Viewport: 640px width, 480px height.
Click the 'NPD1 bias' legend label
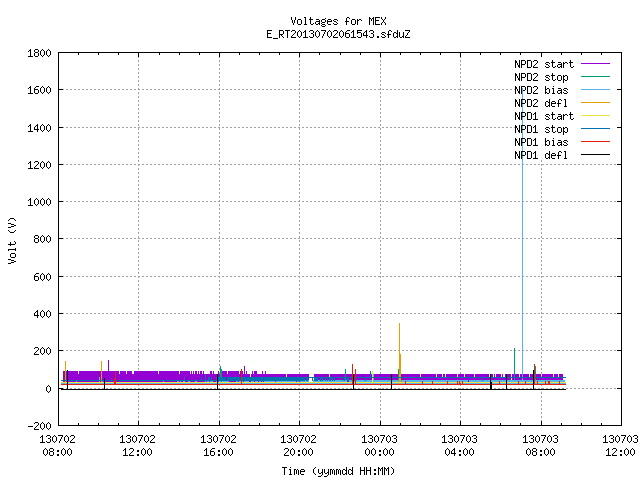click(541, 142)
